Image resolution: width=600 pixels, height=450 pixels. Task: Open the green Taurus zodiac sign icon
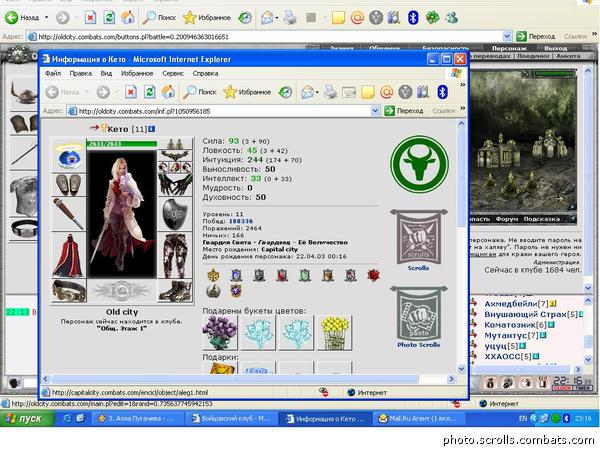click(x=419, y=164)
